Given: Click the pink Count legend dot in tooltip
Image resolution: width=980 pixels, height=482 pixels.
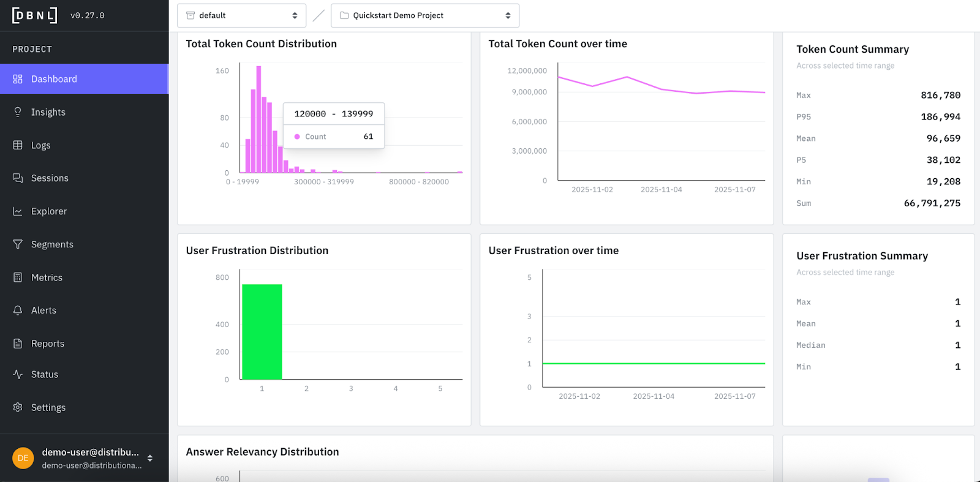Looking at the screenshot, I should 298,137.
